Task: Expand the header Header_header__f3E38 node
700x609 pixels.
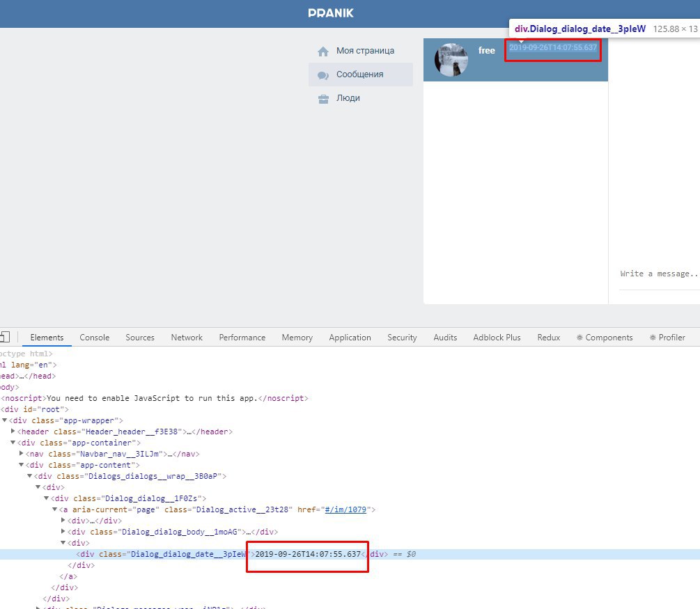Action: [x=13, y=431]
